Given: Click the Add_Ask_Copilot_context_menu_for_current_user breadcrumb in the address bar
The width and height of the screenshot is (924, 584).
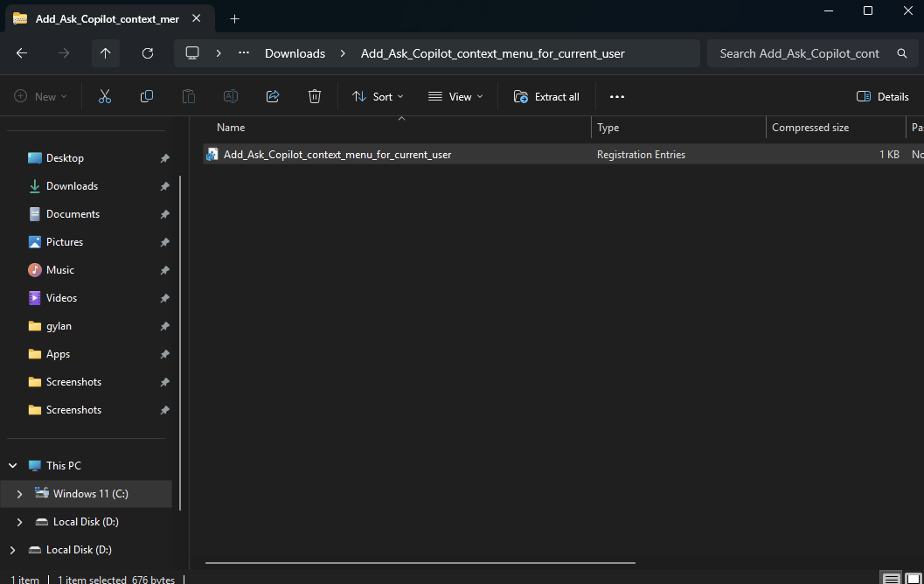Looking at the screenshot, I should pos(493,53).
